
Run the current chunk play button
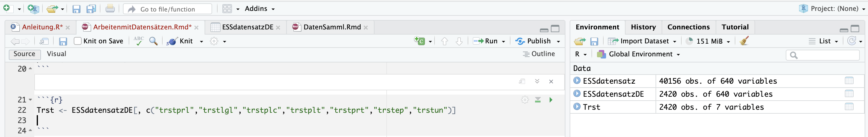click(551, 100)
